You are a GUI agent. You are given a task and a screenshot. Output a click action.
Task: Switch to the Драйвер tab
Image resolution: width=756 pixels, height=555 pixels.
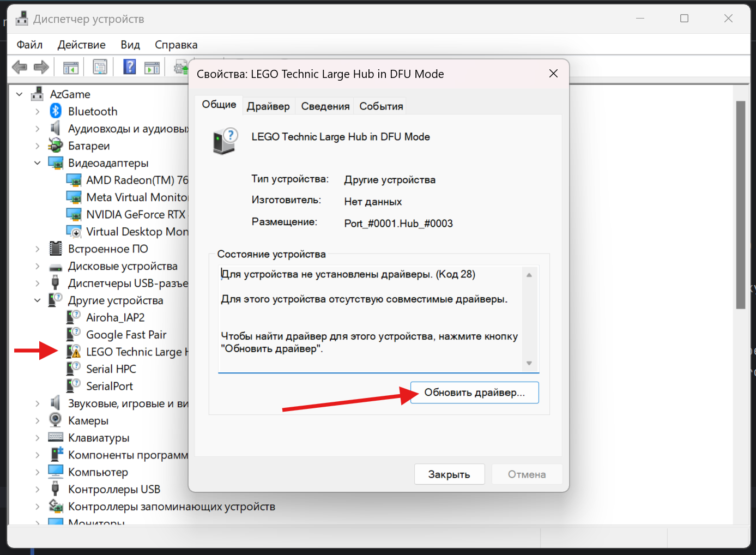[x=268, y=106]
